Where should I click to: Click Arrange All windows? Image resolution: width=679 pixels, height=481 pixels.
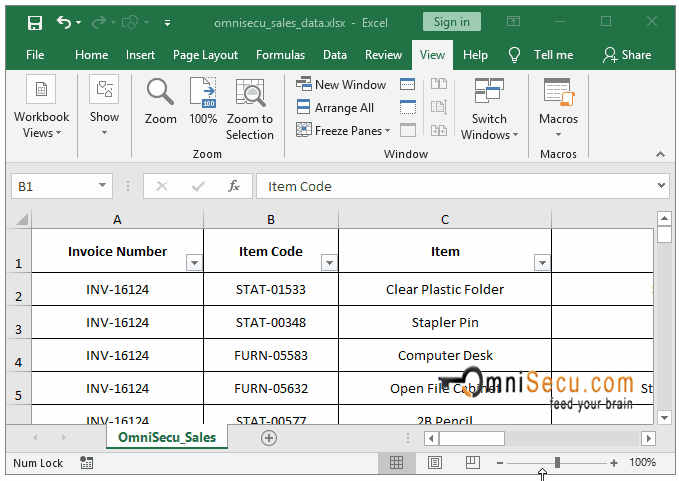(x=335, y=107)
